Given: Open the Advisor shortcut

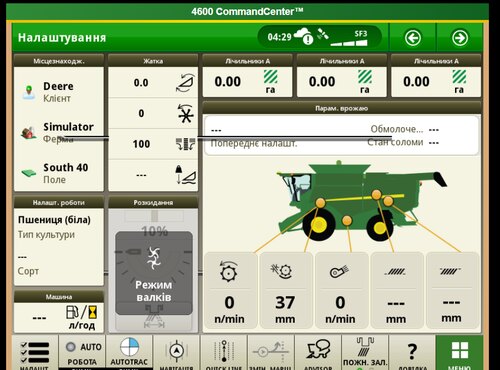Looking at the screenshot, I should (318, 353).
